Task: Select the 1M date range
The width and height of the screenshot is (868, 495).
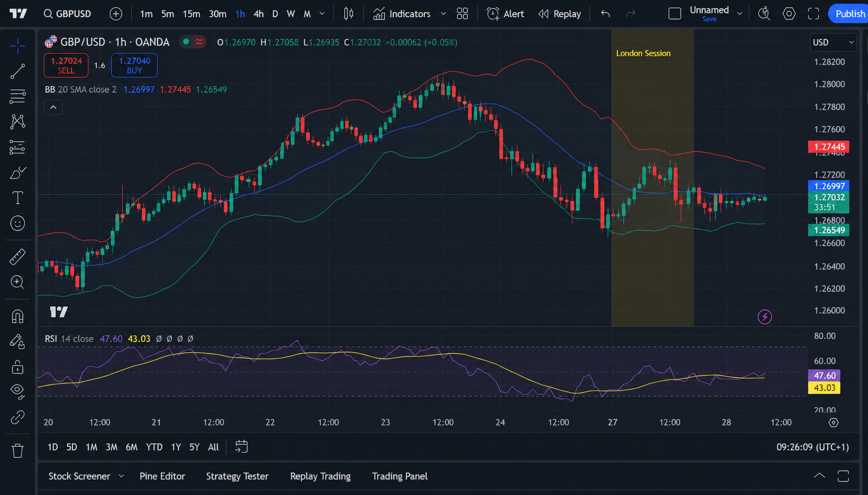Action: point(92,447)
